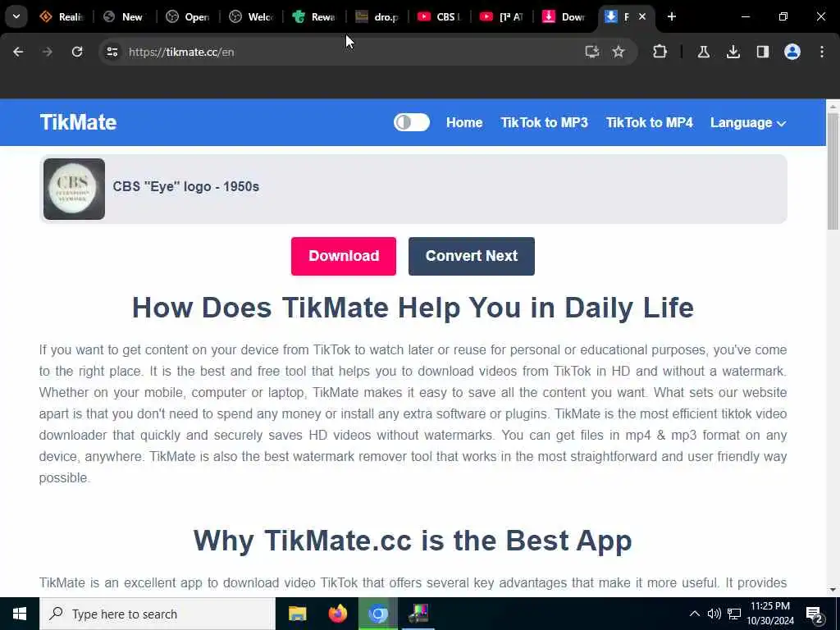This screenshot has height=630, width=840.
Task: Open site information icon in address bar
Action: click(112, 52)
